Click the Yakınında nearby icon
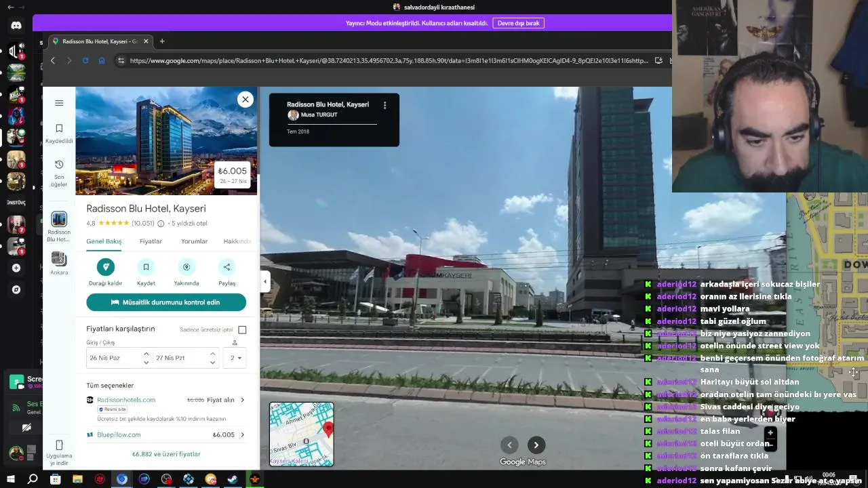Image resolution: width=868 pixels, height=488 pixels. [x=186, y=267]
